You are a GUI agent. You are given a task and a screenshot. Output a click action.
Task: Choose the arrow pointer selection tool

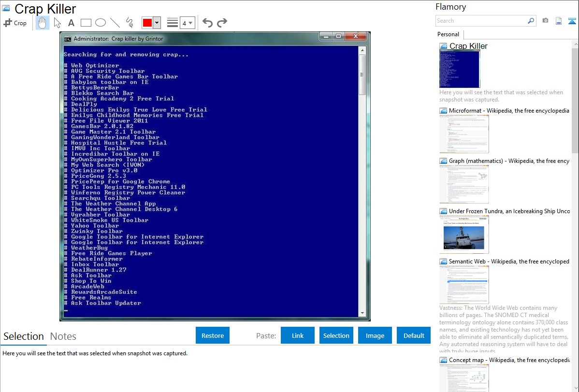point(57,23)
